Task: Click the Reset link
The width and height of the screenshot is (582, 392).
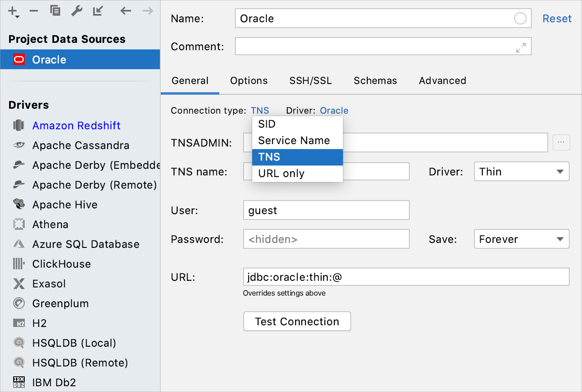Action: pyautogui.click(x=557, y=19)
